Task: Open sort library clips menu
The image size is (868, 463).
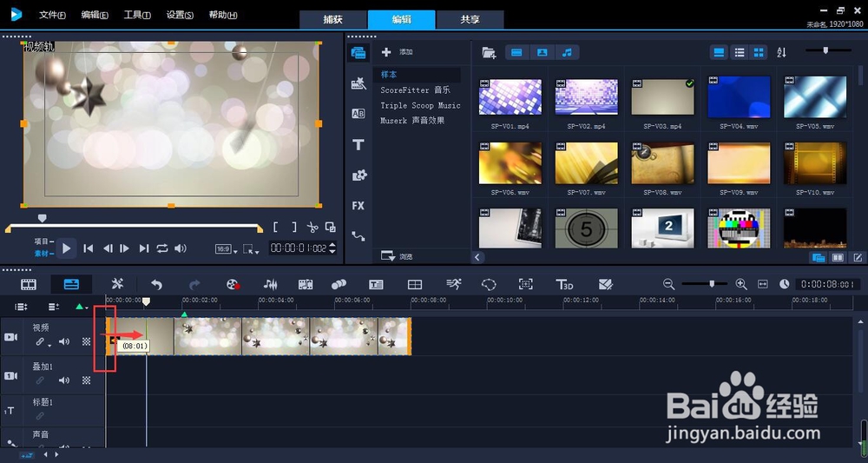Action: click(x=782, y=53)
